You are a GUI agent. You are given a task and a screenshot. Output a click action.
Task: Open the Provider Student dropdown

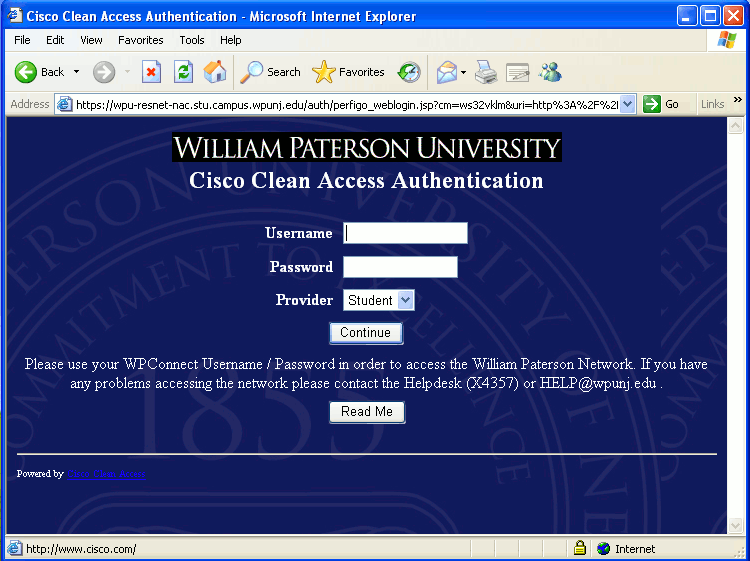(378, 300)
